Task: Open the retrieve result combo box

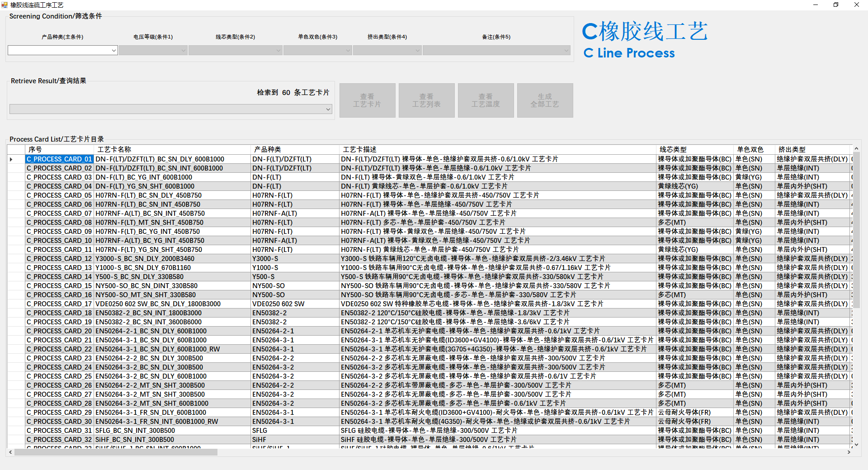Action: click(170, 109)
